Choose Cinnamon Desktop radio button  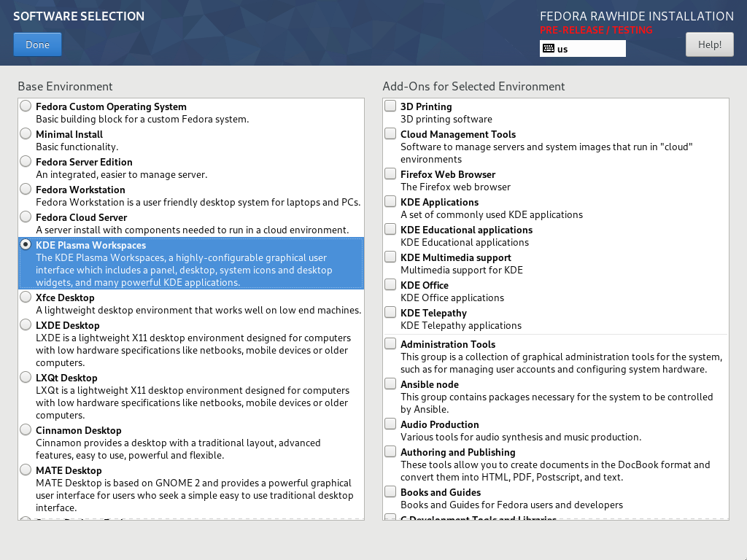pyautogui.click(x=26, y=429)
